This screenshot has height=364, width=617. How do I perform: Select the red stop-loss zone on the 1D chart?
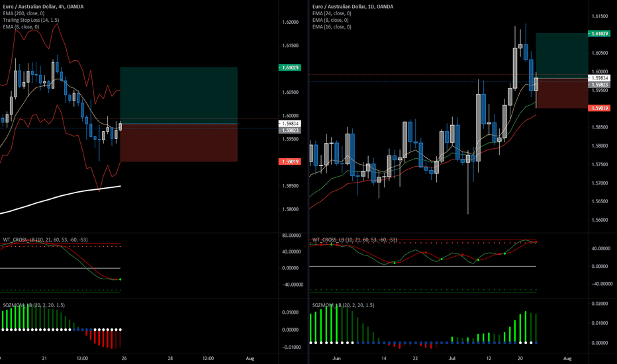[562, 93]
